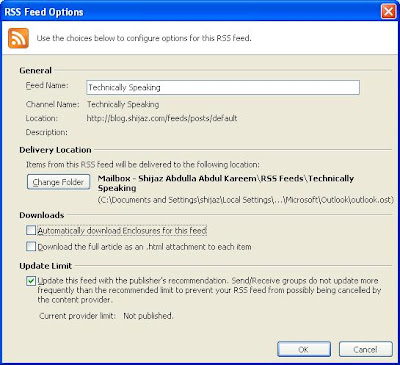Viewport: 400px width, 365px height.
Task: Click the Channel Name value Technically Speaking
Action: 123,104
